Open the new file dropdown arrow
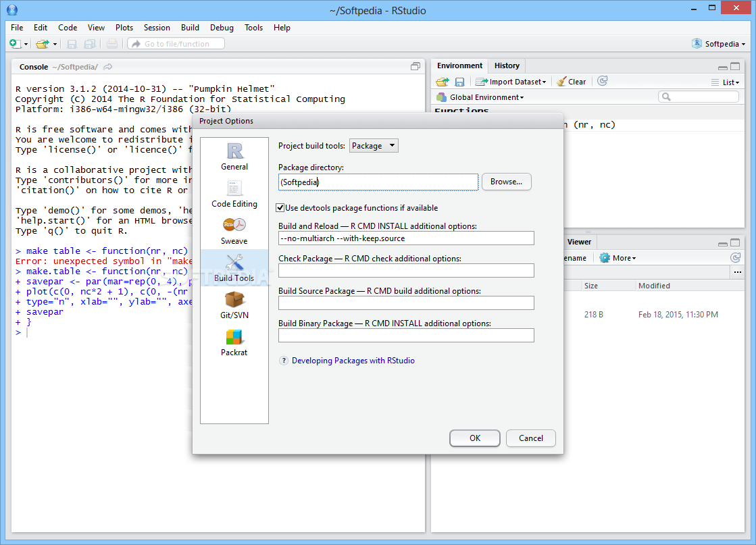The height and width of the screenshot is (545, 756). (x=26, y=45)
